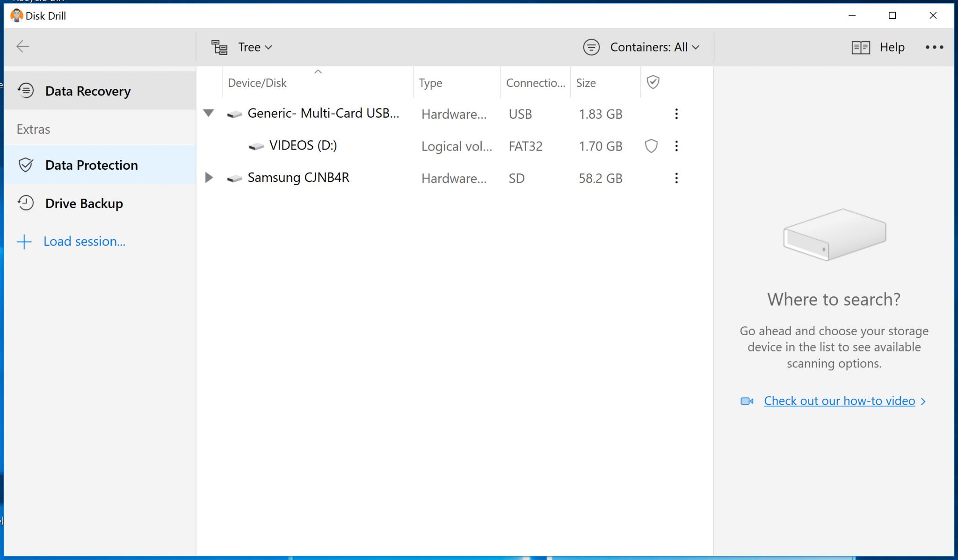Click the Extras heading in sidebar
958x560 pixels.
(x=33, y=129)
